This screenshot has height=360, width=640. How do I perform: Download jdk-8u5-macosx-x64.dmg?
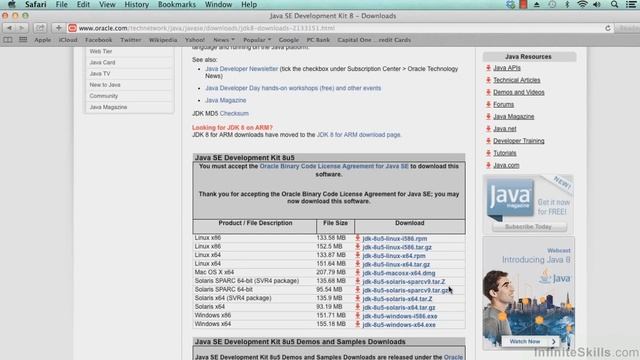pyautogui.click(x=399, y=273)
